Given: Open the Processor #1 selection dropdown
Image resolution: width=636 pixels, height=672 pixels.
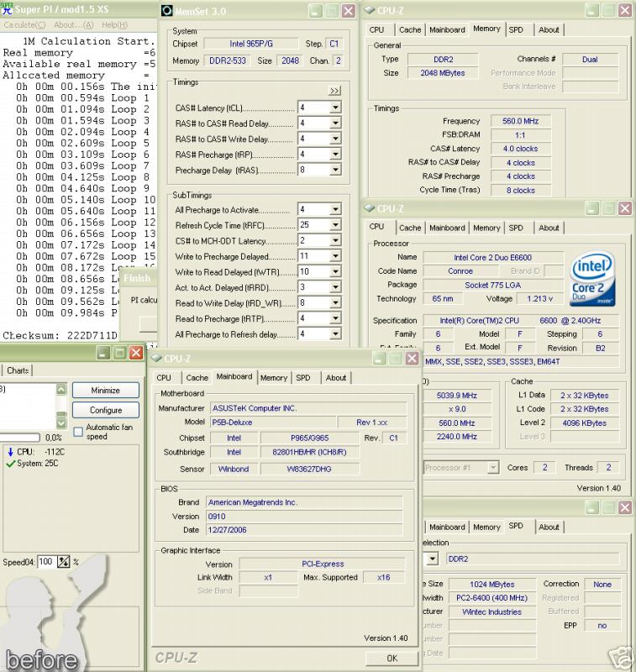Looking at the screenshot, I should [x=492, y=468].
